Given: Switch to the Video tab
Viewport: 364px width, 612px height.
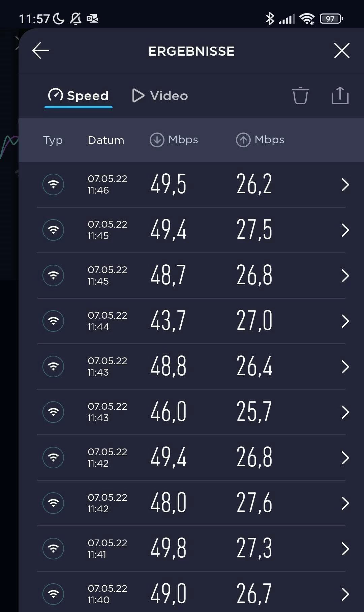Looking at the screenshot, I should pyautogui.click(x=160, y=96).
